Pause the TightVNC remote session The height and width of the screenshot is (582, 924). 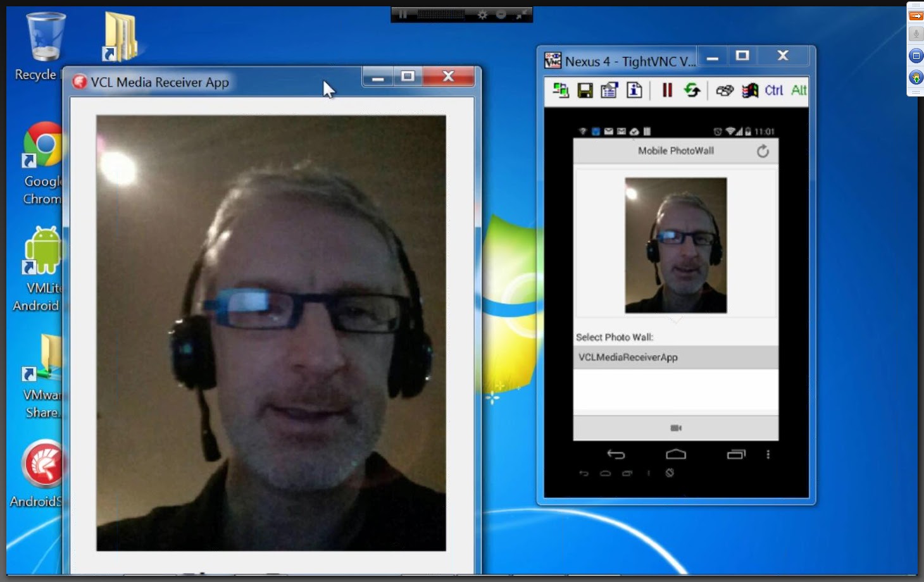[x=667, y=90]
